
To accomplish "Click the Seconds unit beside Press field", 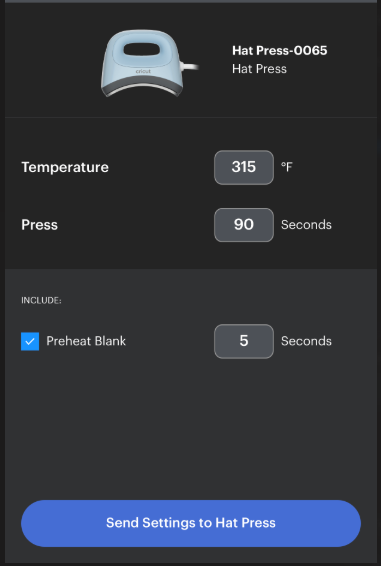I will click(x=306, y=225).
